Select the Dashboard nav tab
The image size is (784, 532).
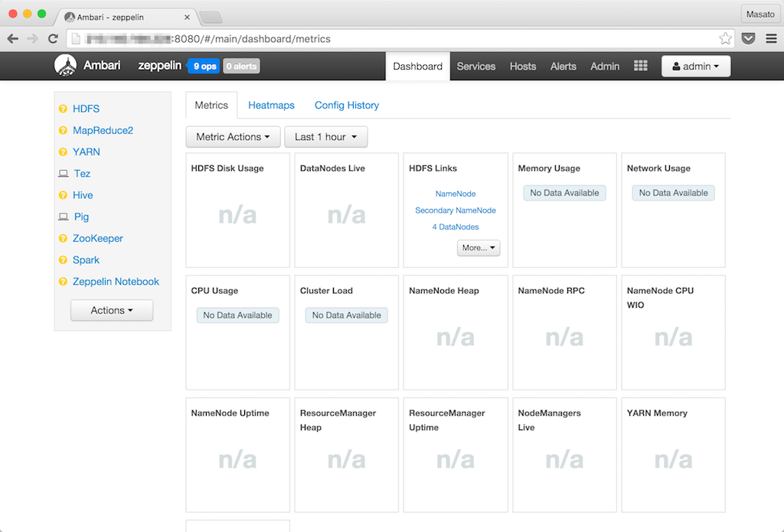[x=417, y=66]
